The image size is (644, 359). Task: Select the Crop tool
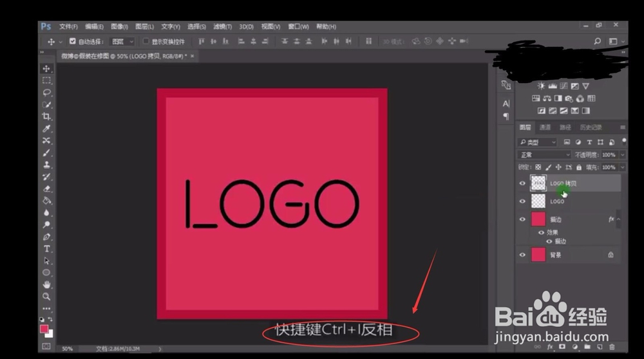pos(46,116)
